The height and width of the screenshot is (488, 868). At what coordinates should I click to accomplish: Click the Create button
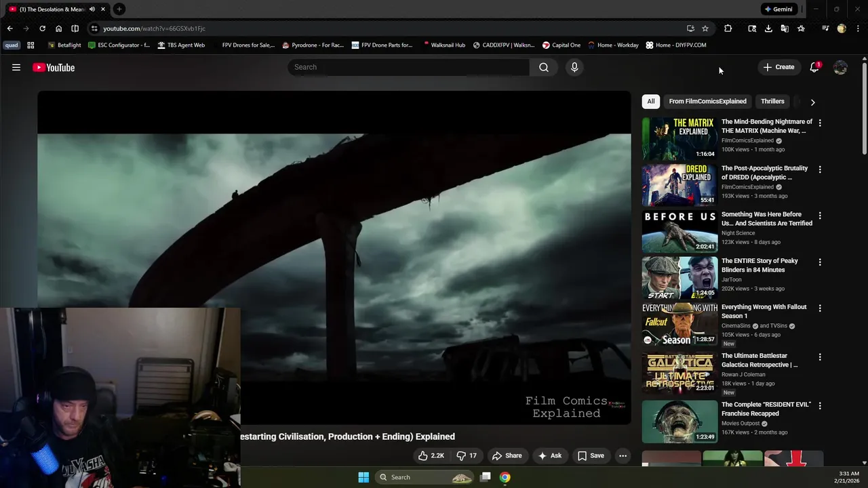point(778,67)
